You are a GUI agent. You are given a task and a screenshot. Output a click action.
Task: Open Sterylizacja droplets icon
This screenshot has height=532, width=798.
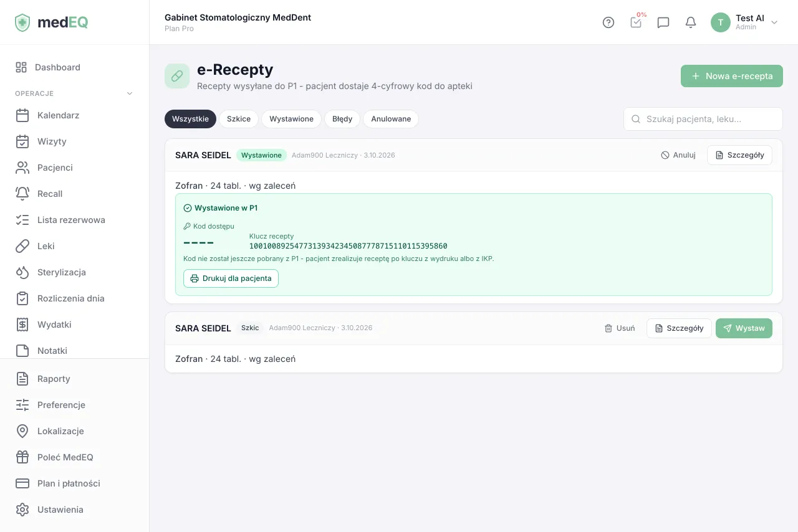tap(22, 272)
